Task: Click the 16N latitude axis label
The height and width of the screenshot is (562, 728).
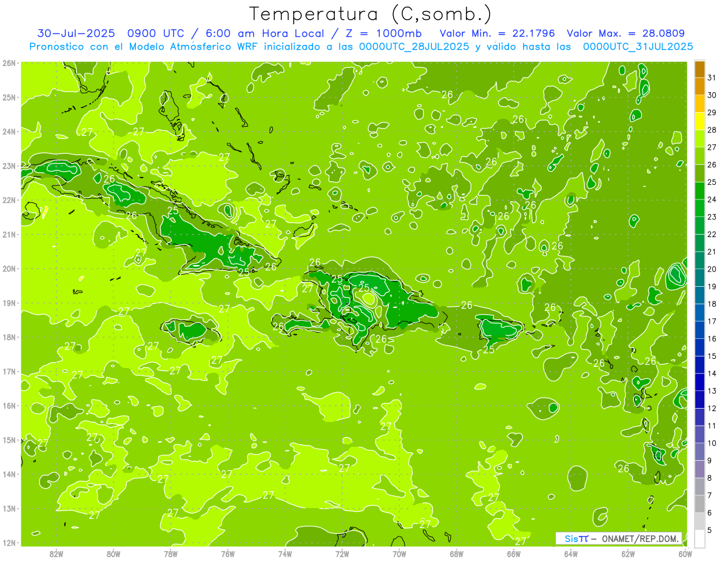Action: pyautogui.click(x=8, y=406)
